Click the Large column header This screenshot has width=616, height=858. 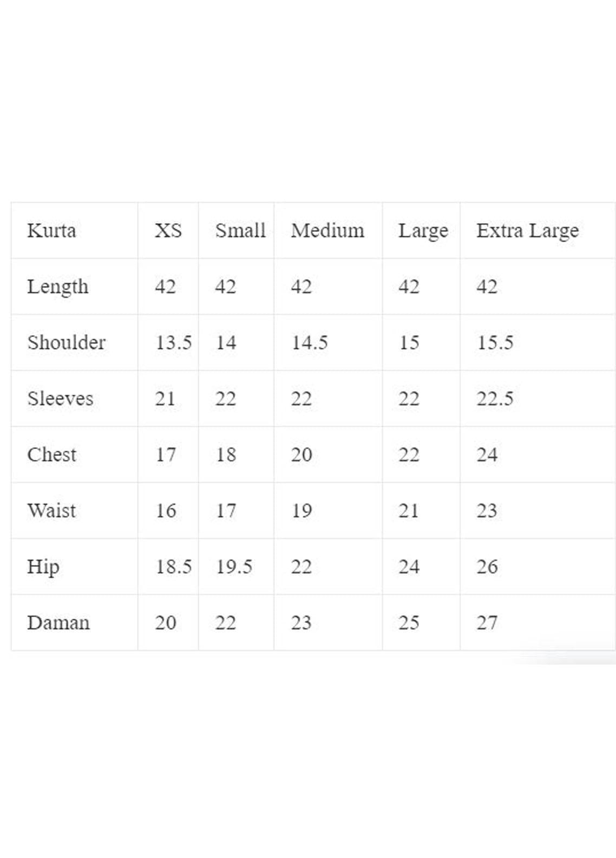(423, 231)
